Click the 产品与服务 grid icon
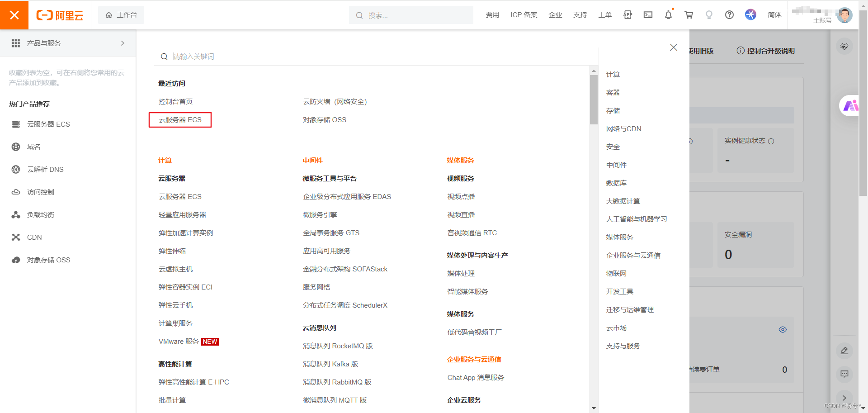This screenshot has width=868, height=413. (16, 43)
